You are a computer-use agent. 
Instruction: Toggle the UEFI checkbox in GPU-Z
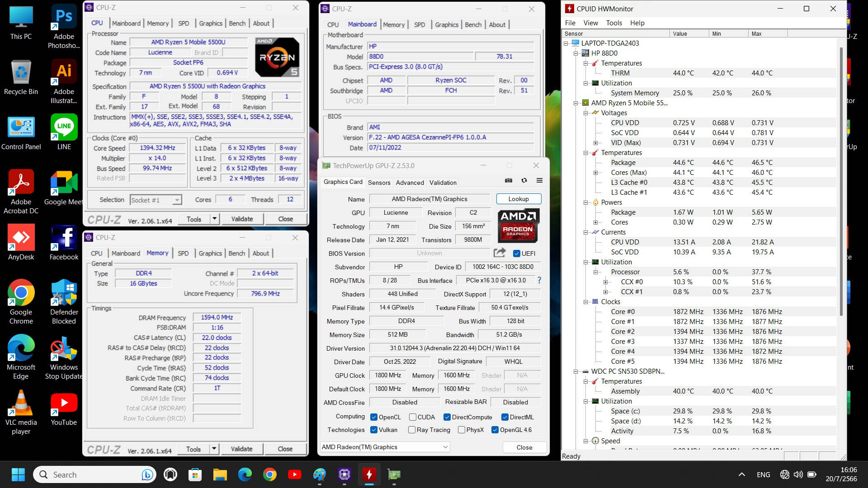[517, 253]
